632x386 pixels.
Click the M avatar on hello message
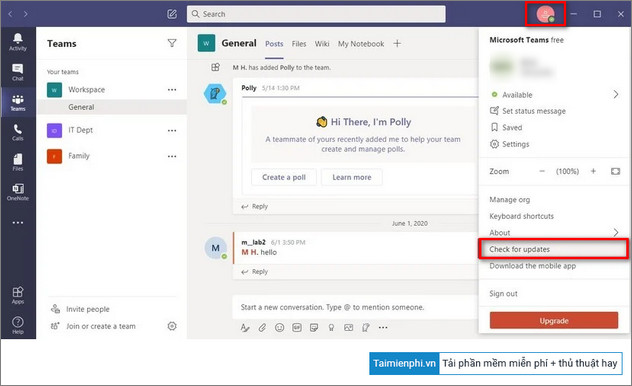(x=216, y=248)
